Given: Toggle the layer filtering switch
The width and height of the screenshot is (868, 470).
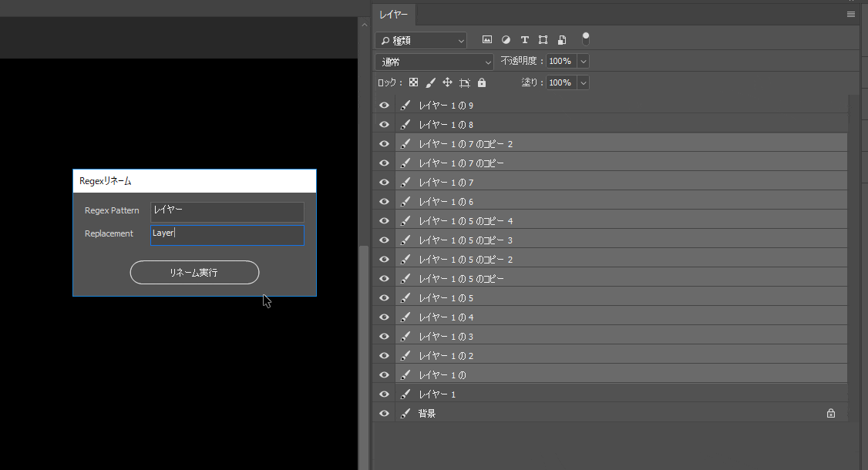Looking at the screenshot, I should (x=584, y=38).
